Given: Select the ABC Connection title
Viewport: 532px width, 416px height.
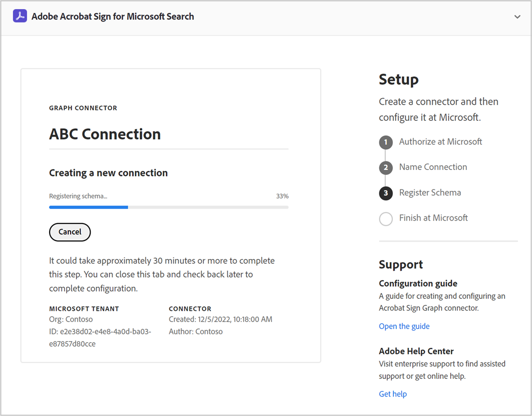Looking at the screenshot, I should (x=105, y=134).
